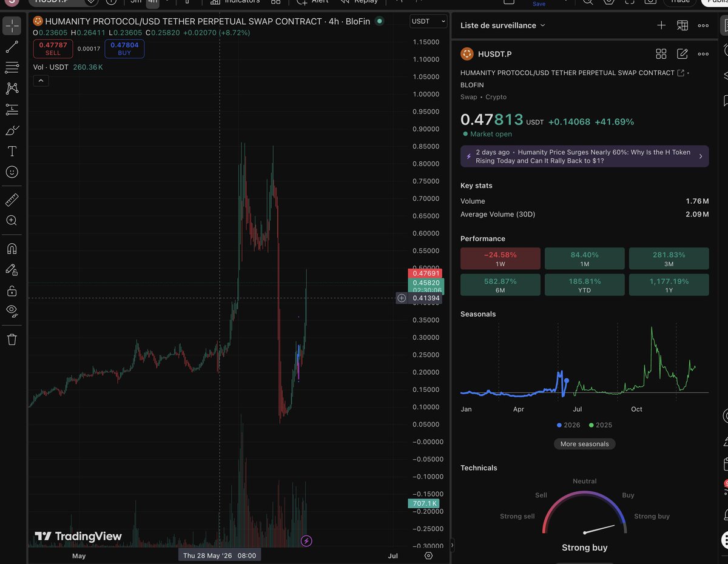Select the 6M performance cell
728x564 pixels.
(500, 285)
